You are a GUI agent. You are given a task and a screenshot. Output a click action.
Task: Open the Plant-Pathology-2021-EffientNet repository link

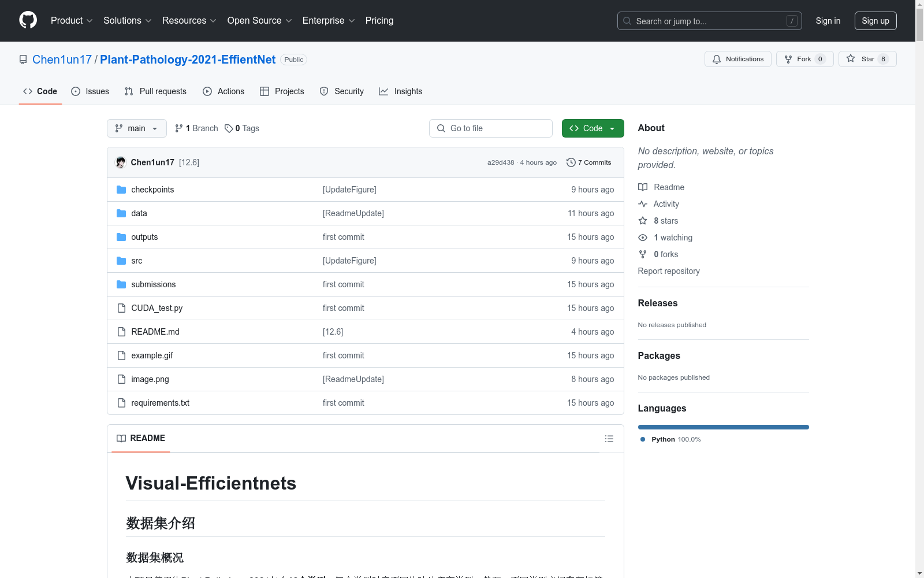[x=188, y=60]
